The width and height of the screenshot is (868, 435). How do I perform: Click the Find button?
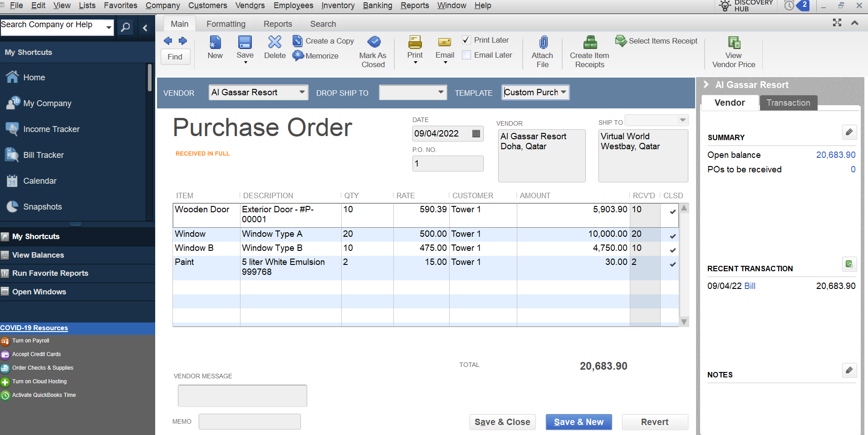pos(175,57)
